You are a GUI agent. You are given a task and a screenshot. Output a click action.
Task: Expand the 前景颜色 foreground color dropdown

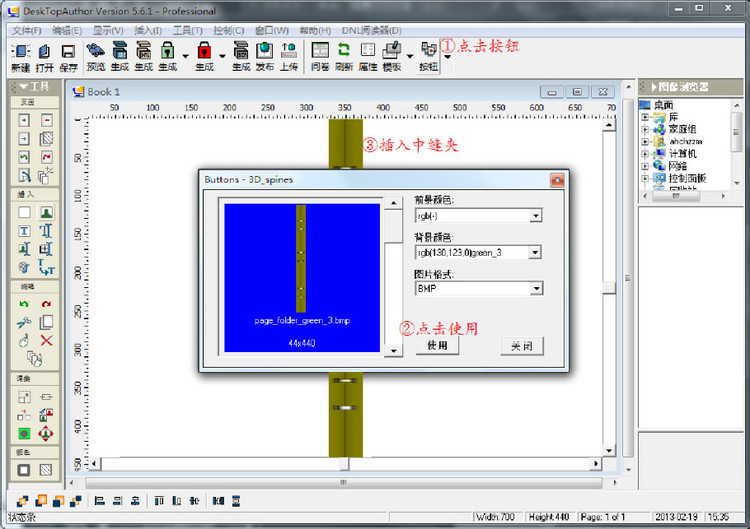tap(536, 216)
